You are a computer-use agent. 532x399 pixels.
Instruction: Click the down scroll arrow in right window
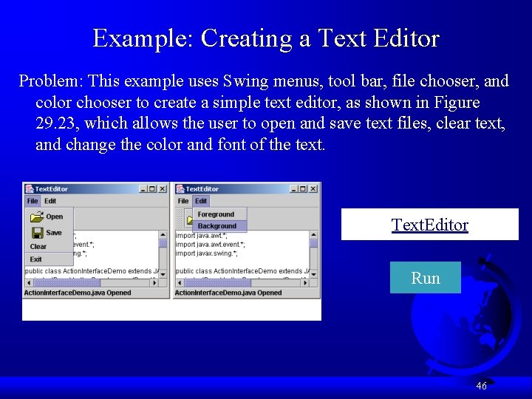(313, 274)
